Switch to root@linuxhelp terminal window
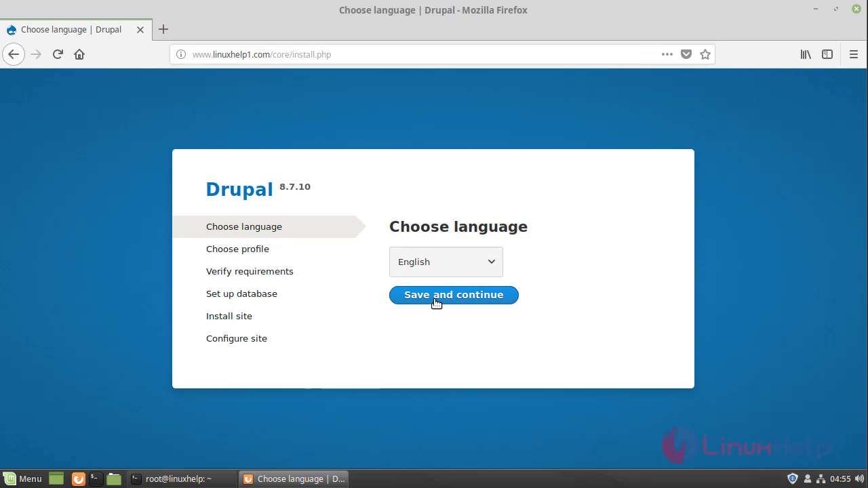 point(182,479)
